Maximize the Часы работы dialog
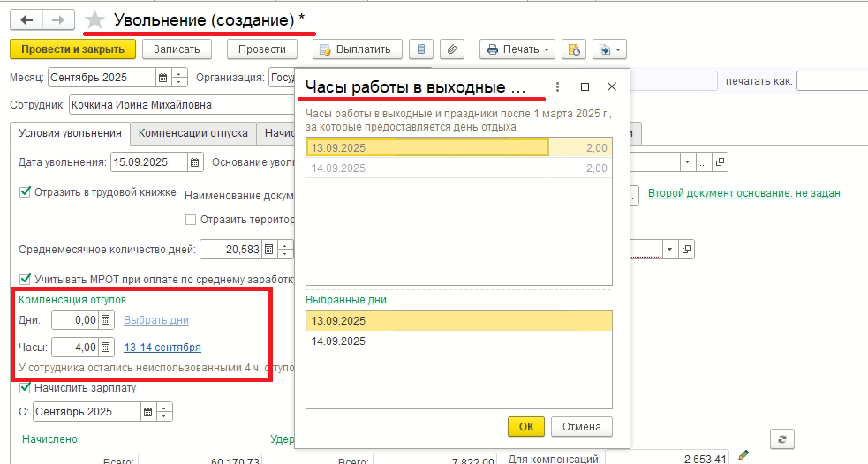 pyautogui.click(x=585, y=86)
